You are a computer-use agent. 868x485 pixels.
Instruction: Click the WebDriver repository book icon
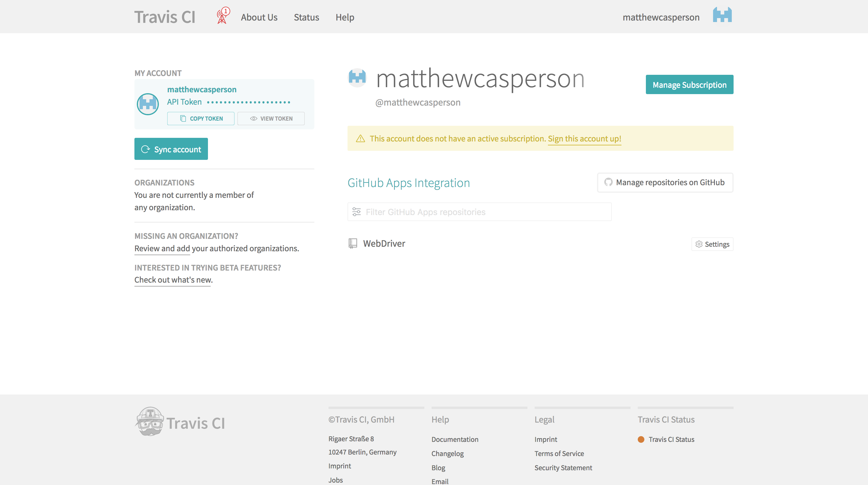coord(352,243)
